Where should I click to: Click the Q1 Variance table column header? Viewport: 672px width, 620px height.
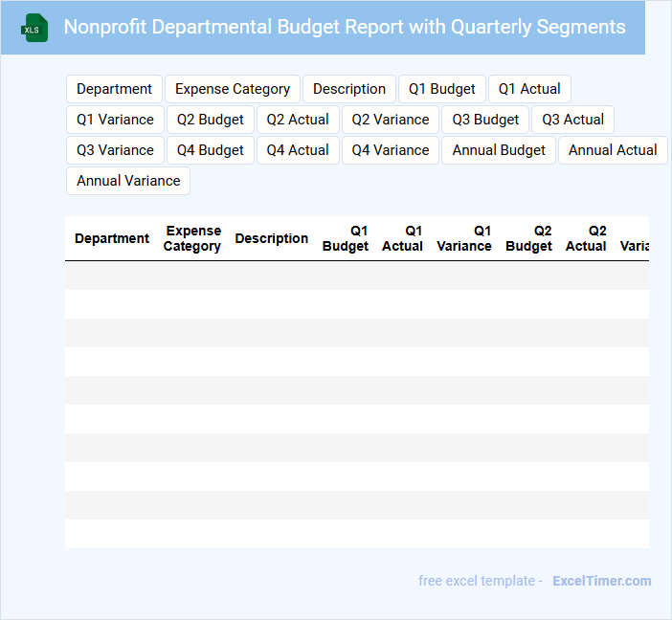pos(463,238)
